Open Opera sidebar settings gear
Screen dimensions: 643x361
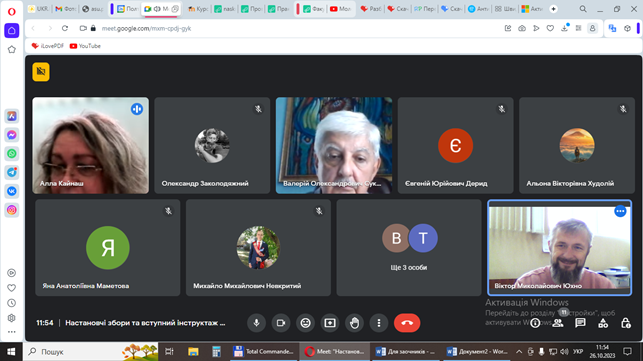click(11, 318)
